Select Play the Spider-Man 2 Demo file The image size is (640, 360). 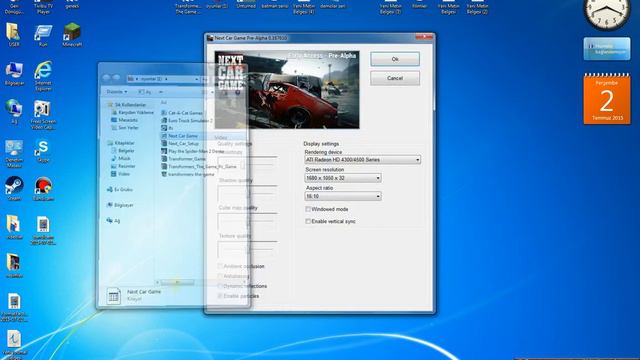coord(193,151)
